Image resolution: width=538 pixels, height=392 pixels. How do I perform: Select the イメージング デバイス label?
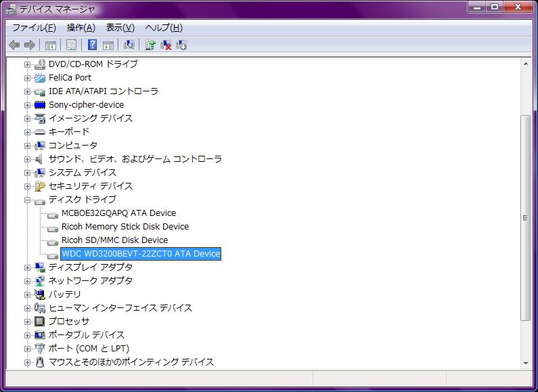tap(90, 118)
